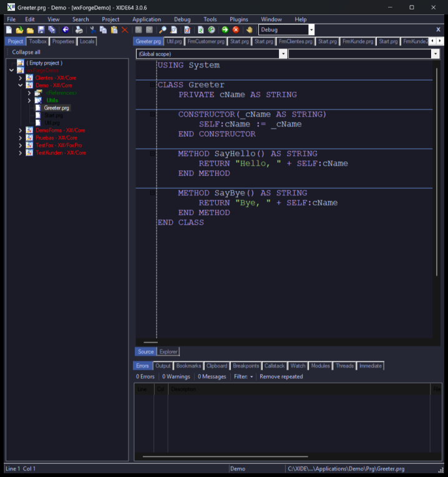Viewport: 448px width, 477px height.
Task: Switch to the FrmCustomer.prg editor tab
Action: click(x=206, y=41)
